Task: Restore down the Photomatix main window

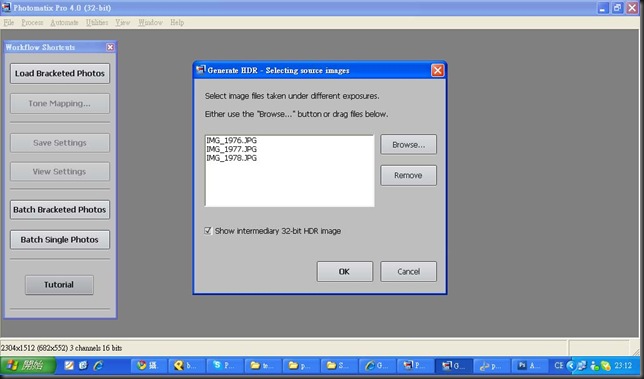Action: click(617, 8)
